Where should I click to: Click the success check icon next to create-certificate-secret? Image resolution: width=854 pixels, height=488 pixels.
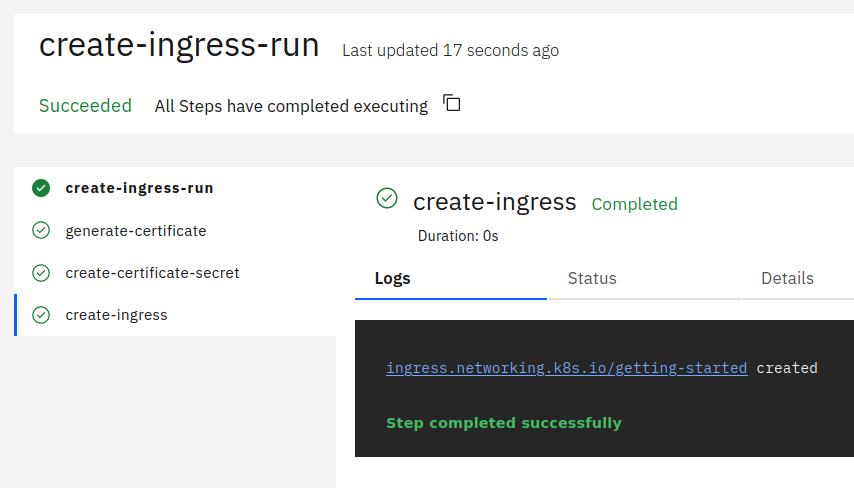click(x=41, y=273)
